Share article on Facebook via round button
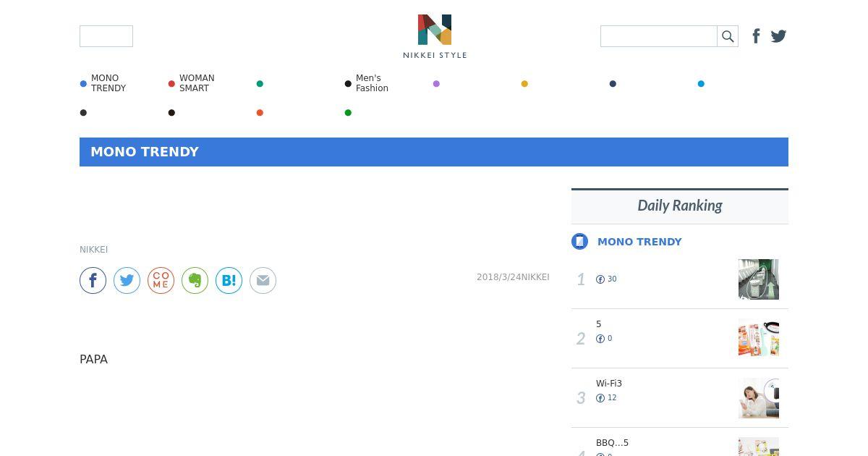The height and width of the screenshot is (456, 868). coord(93,280)
